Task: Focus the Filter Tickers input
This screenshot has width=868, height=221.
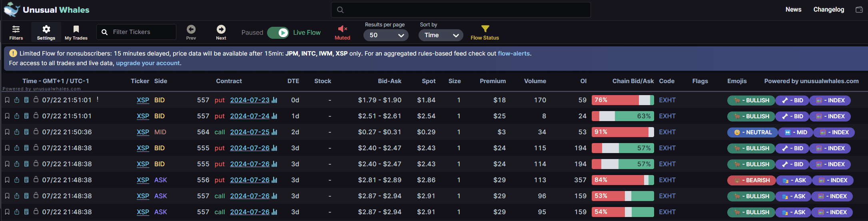Action: point(136,32)
